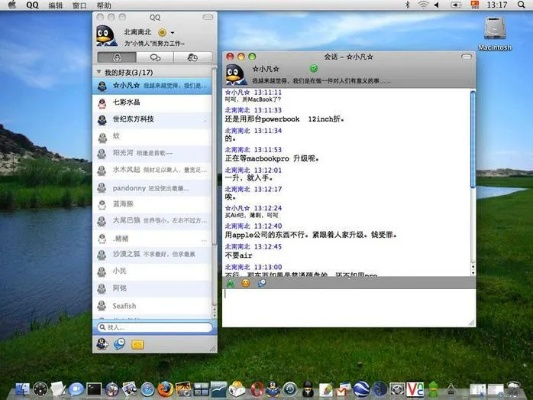Click the 世纪东方科技 contact avatar
Viewport: 533px width, 400px height.
tap(102, 120)
